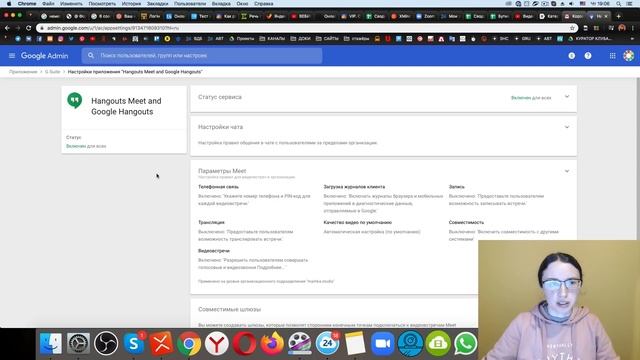Reload the page
640x360 pixels.
click(x=28, y=28)
